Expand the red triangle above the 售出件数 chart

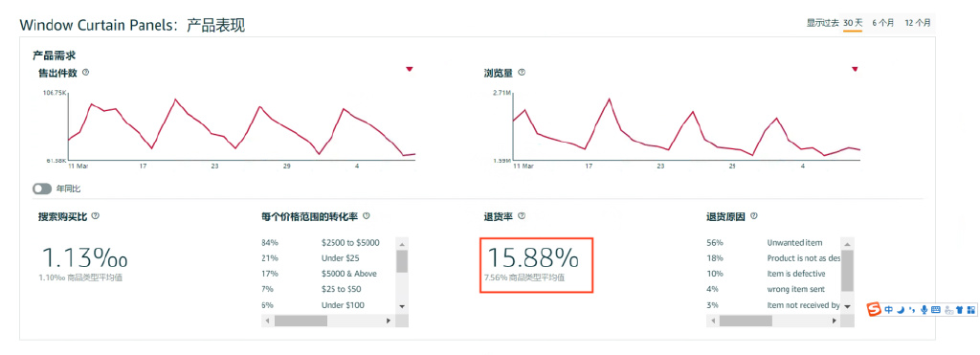[x=410, y=70]
